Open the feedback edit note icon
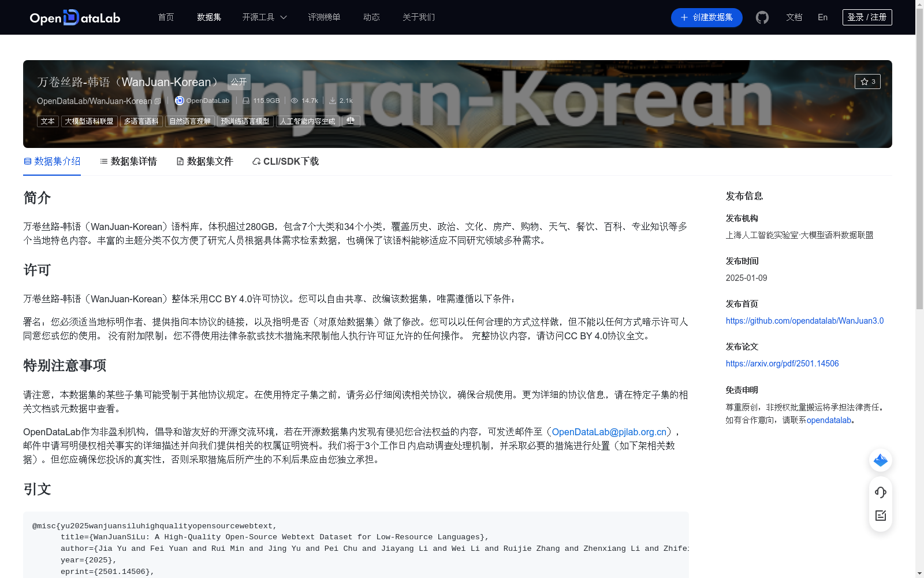The width and height of the screenshot is (924, 578). pos(881,516)
